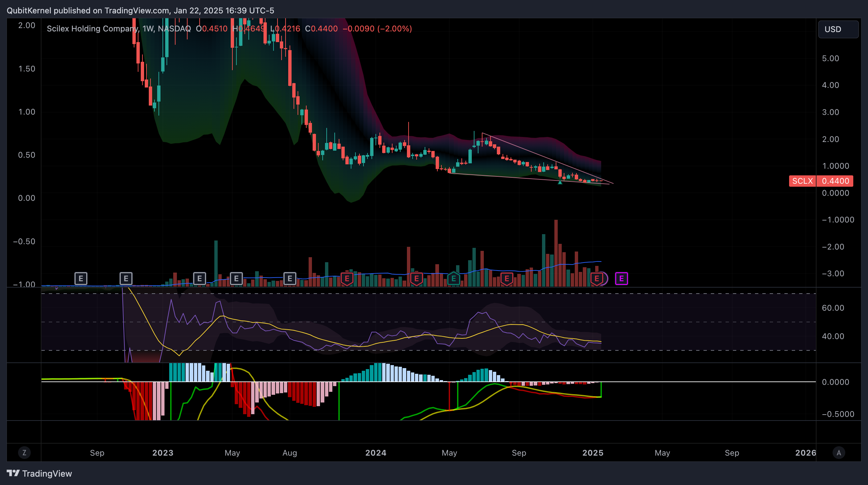Click grey E marker above May 2023
Viewport: 868px width, 485px height.
[x=236, y=279]
